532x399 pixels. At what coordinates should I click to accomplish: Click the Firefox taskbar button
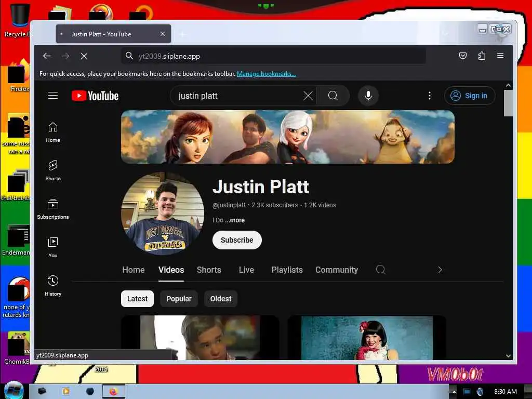tap(114, 392)
